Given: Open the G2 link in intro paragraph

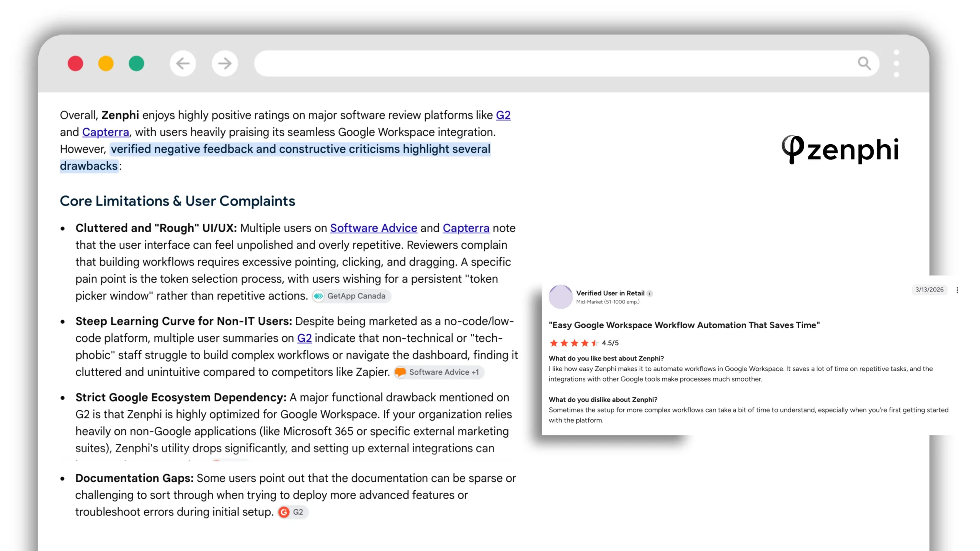Looking at the screenshot, I should click(503, 115).
